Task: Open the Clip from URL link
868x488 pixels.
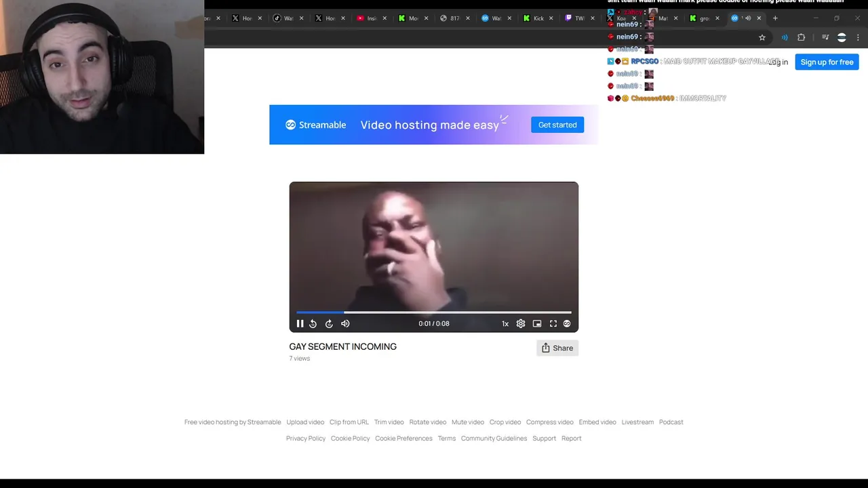Action: [349, 422]
